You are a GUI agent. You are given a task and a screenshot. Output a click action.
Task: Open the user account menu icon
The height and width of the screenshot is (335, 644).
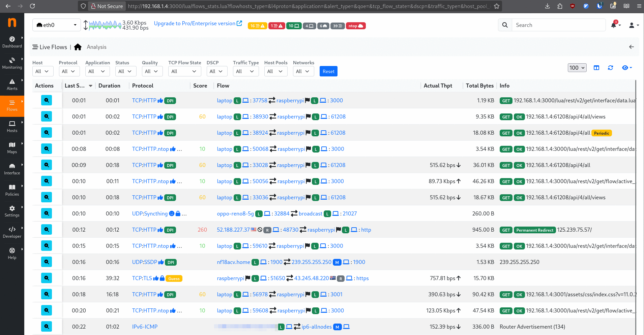coord(633,25)
